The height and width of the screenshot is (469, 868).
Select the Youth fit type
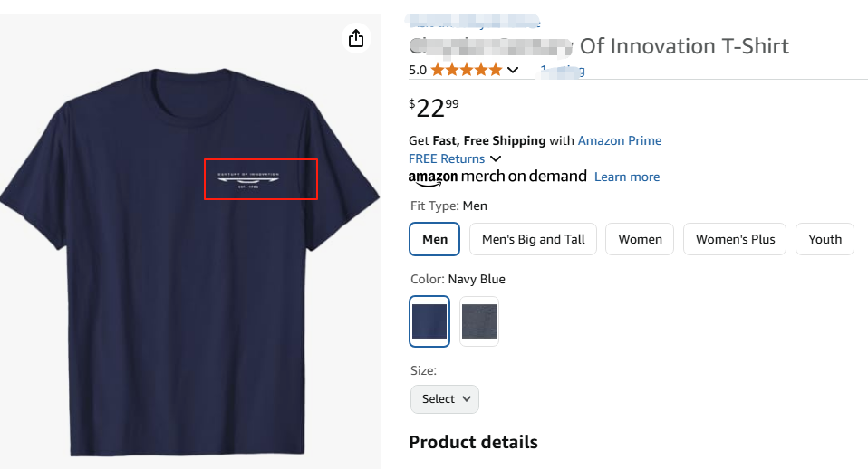coord(825,239)
